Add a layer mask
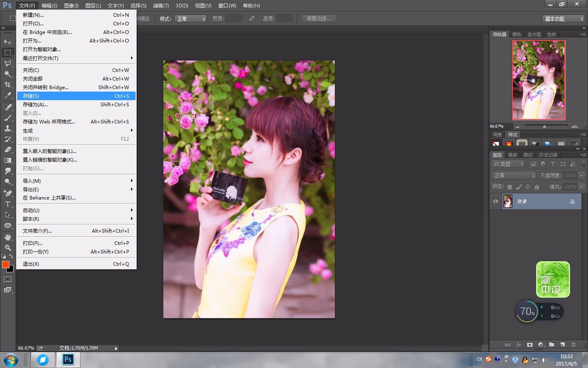The width and height of the screenshot is (588, 368). click(x=530, y=345)
